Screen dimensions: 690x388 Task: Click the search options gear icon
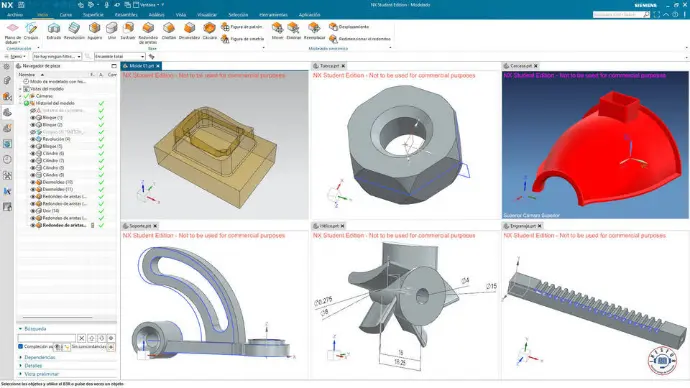click(x=111, y=338)
